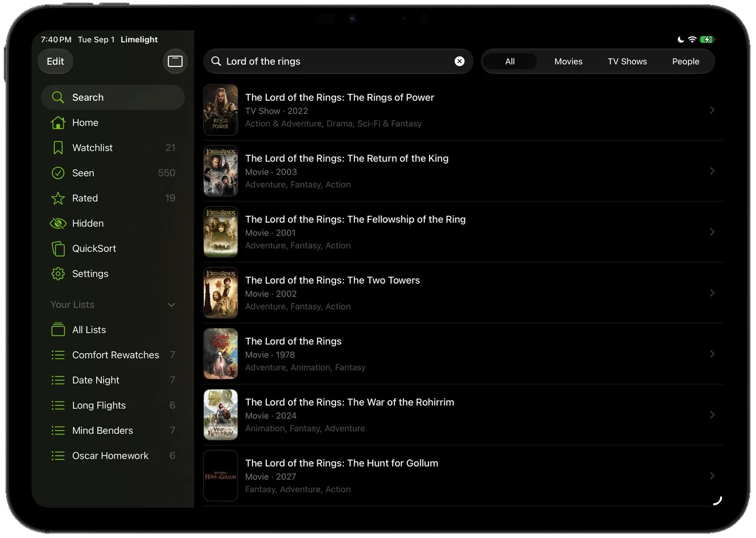Viewport: 756px width, 538px height.
Task: Open Watchlist in the sidebar
Action: point(92,148)
